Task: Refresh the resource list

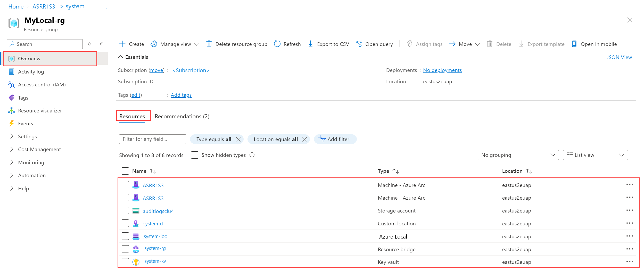Action: coord(287,44)
